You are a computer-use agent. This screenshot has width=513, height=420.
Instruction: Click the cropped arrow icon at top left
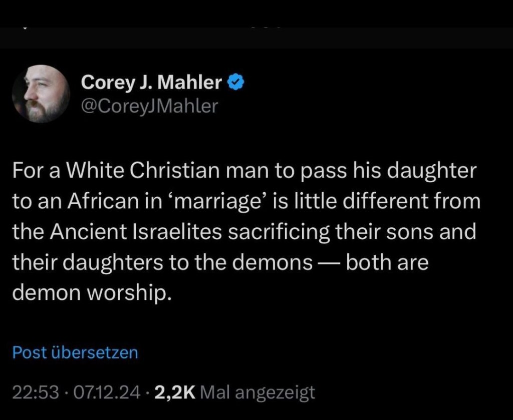(x=24, y=30)
